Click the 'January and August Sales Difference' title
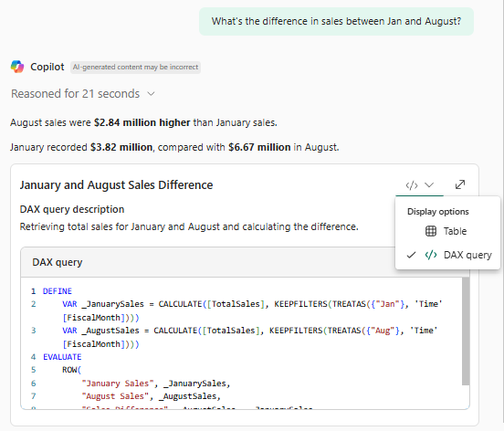The height and width of the screenshot is (431, 504). coord(116,185)
